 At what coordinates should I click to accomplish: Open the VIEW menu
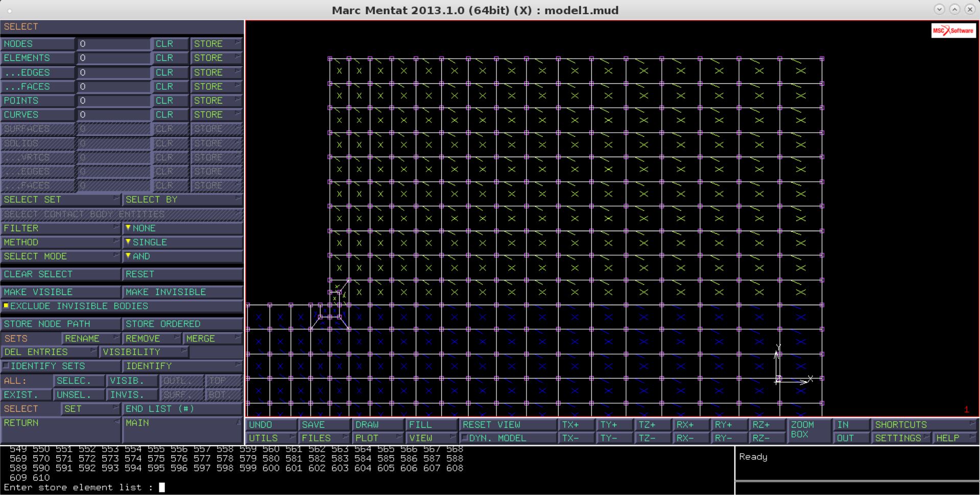(431, 438)
